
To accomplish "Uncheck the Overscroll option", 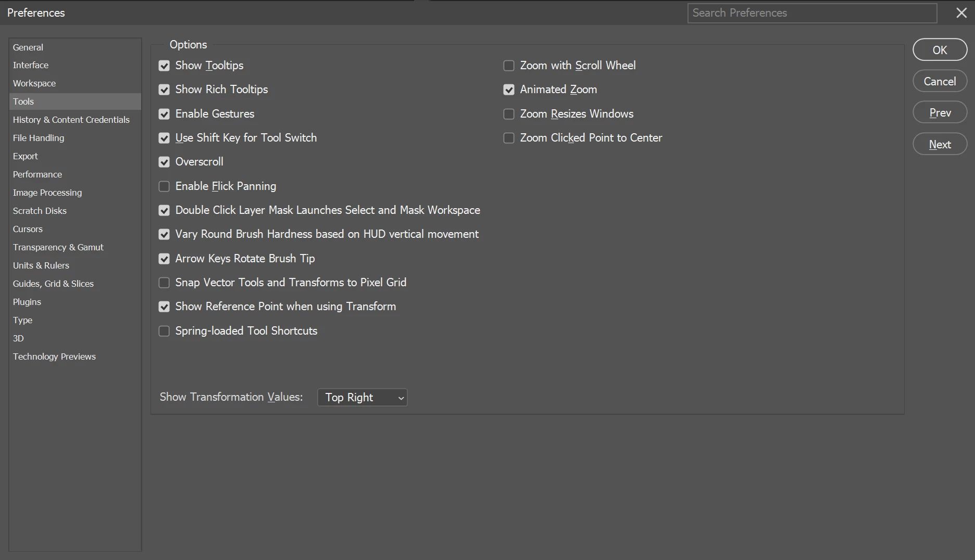I will pos(164,162).
